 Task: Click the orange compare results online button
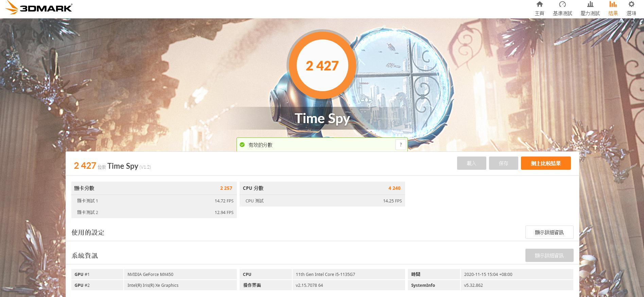pos(546,163)
